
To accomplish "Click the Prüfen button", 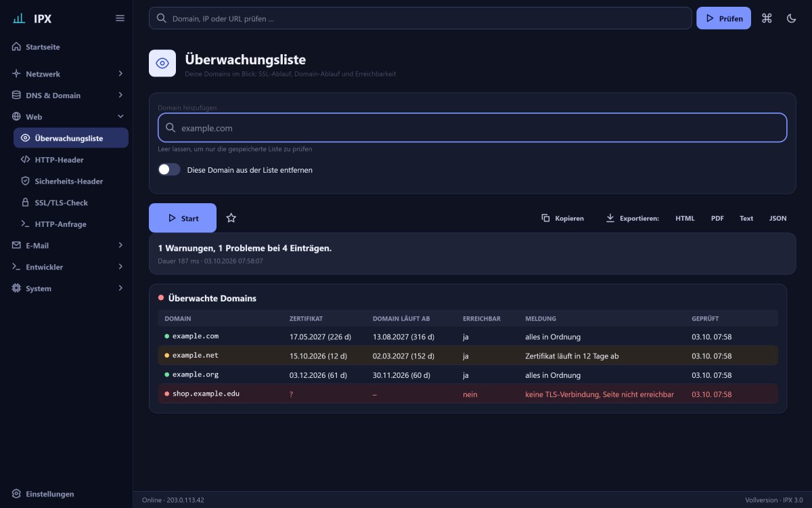I will 723,18.
